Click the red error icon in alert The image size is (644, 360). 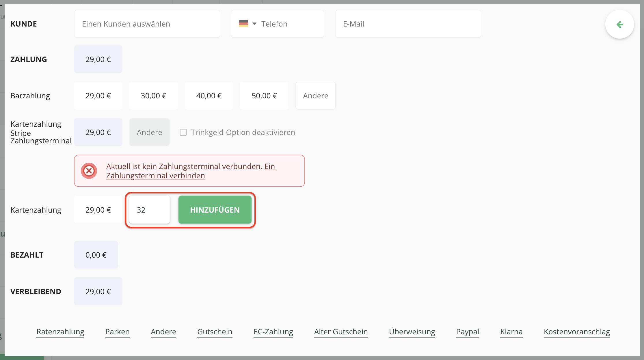[x=89, y=171]
